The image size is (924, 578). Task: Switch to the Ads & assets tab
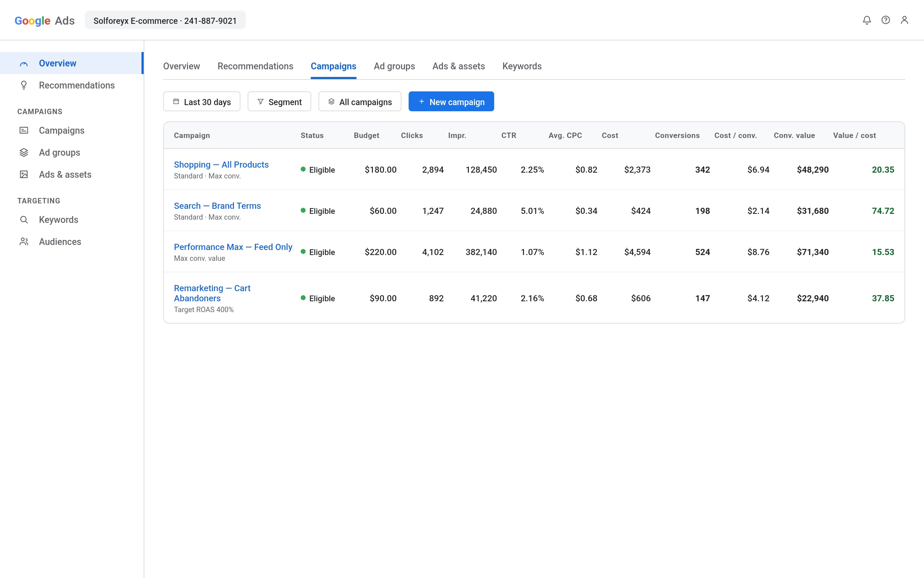458,66
